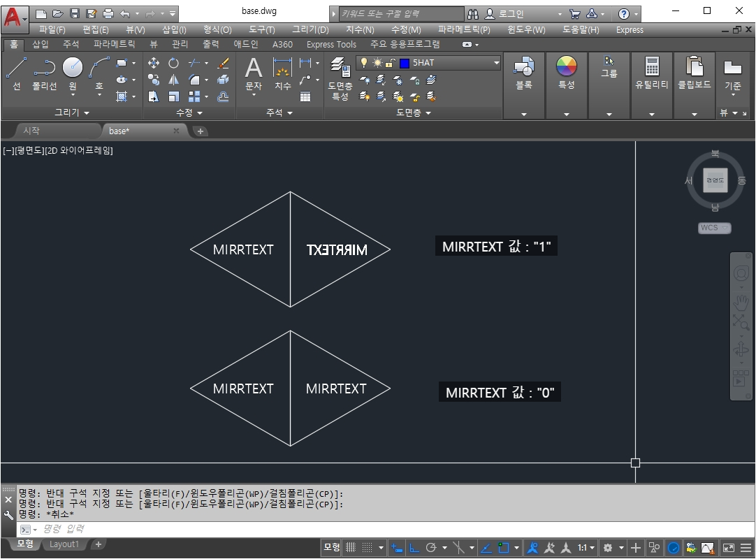Switch to the Layout1 tab
The height and width of the screenshot is (559, 756).
click(x=64, y=544)
